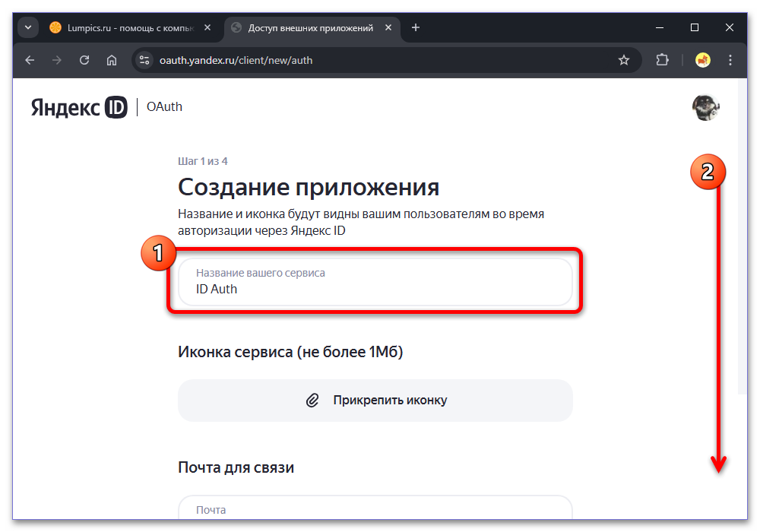Click the paperclip attach icon

click(312, 401)
